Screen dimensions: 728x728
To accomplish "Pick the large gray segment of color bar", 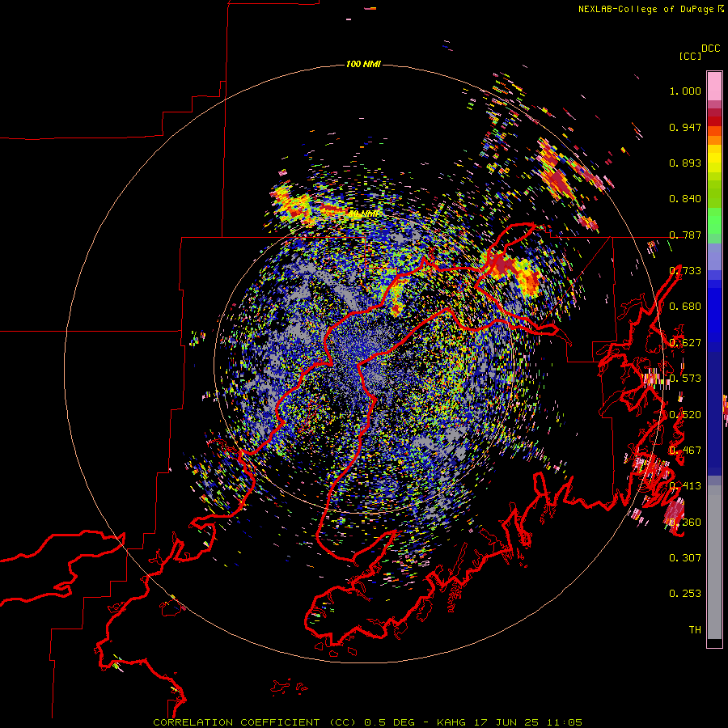I will point(714,562).
